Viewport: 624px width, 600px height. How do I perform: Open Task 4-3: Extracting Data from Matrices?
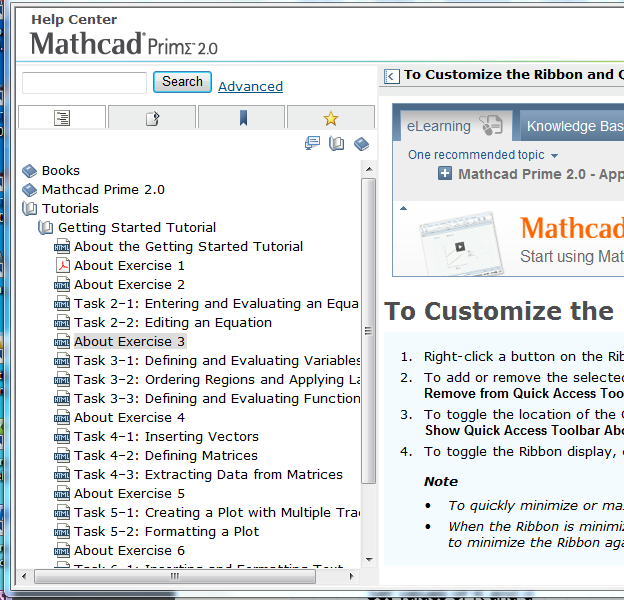[x=208, y=475]
